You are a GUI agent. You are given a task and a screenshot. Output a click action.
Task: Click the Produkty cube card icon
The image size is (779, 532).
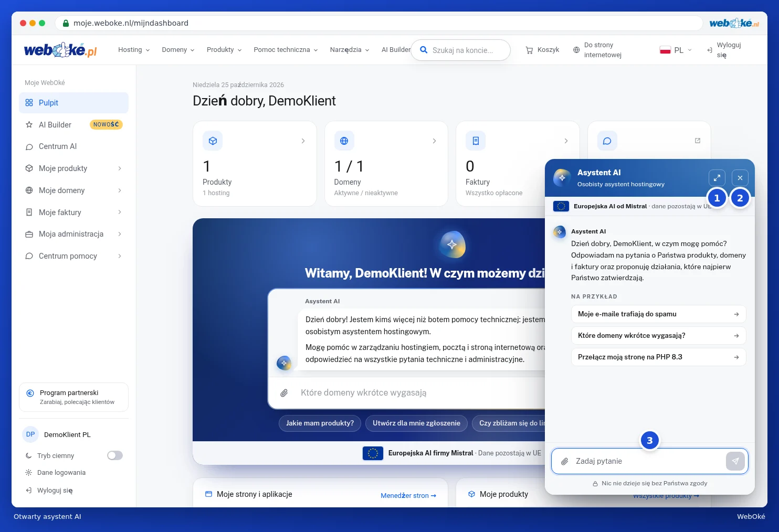213,141
